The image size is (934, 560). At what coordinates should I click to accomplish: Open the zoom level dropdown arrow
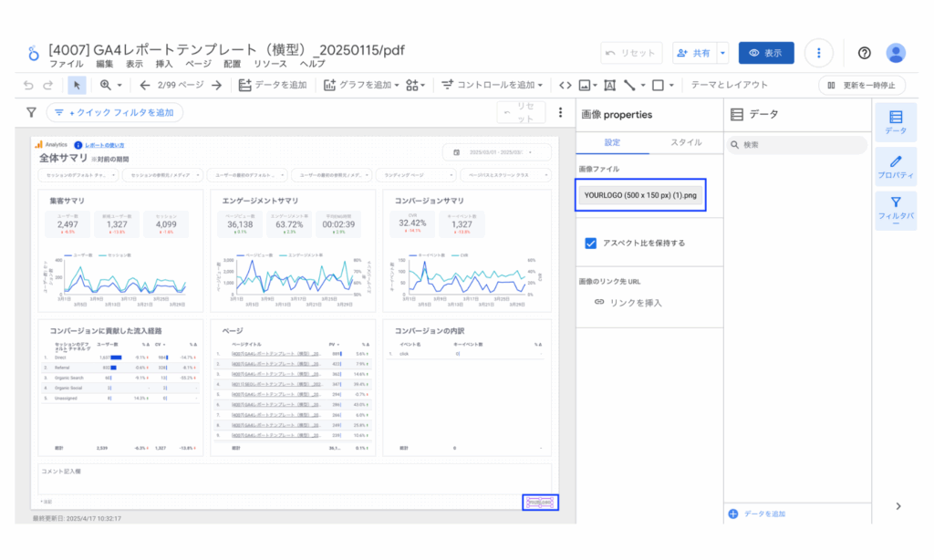coord(119,85)
